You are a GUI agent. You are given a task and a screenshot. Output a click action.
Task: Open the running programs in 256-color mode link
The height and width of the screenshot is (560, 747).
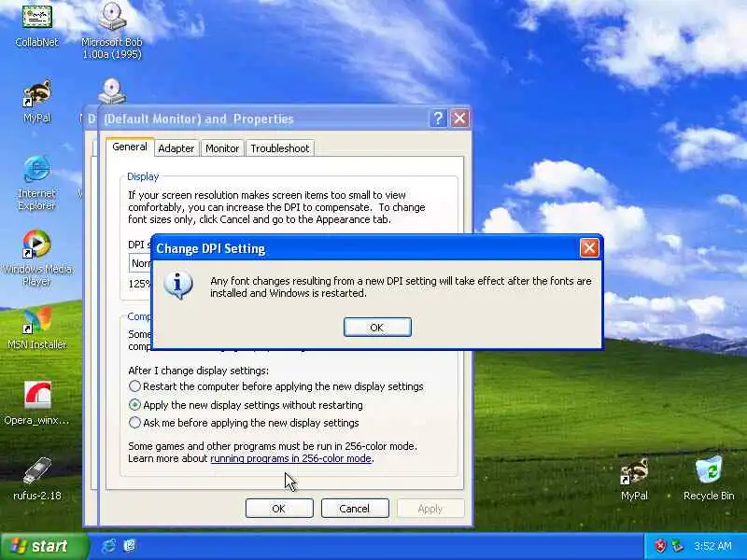[x=290, y=458]
